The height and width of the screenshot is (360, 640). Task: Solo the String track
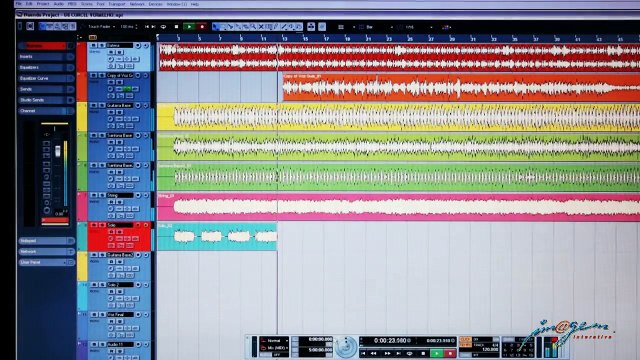101,196
